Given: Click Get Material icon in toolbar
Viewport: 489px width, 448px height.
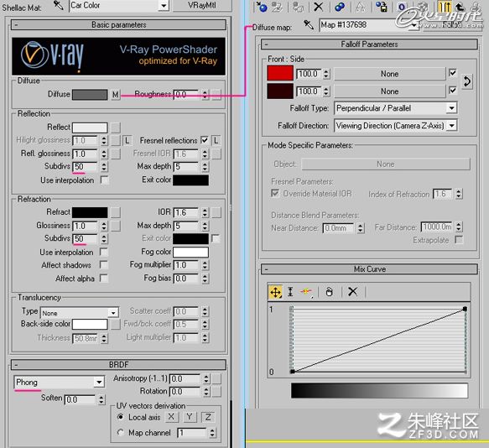Looking at the screenshot, I should click(262, 7).
